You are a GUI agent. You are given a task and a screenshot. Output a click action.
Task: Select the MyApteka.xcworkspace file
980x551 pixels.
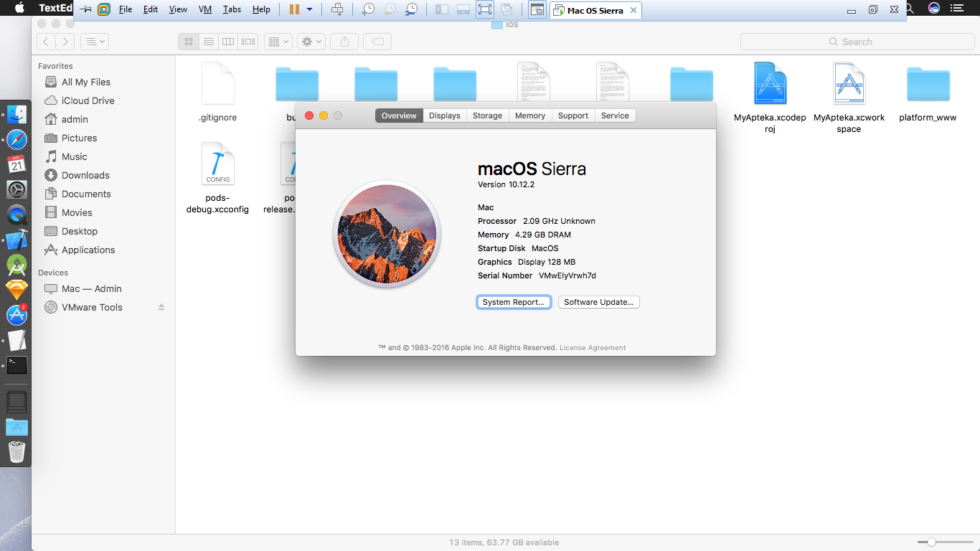pyautogui.click(x=849, y=98)
